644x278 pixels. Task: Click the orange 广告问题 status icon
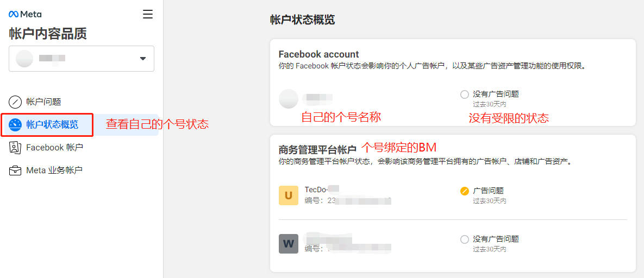[464, 191]
